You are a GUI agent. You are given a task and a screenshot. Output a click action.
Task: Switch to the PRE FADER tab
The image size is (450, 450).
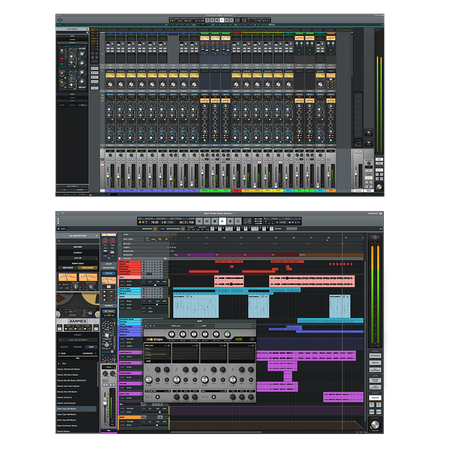coord(68,268)
